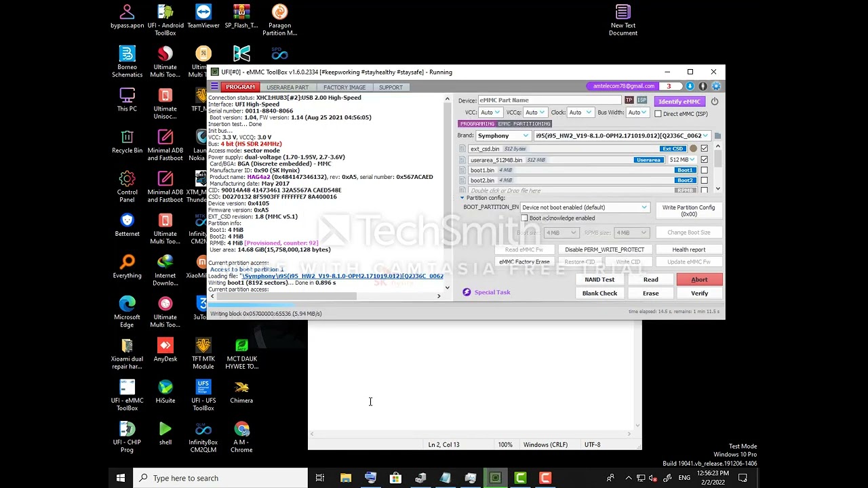Open the Brand dropdown showing Symphony
Viewport: 868px width, 488px height.
[502, 136]
